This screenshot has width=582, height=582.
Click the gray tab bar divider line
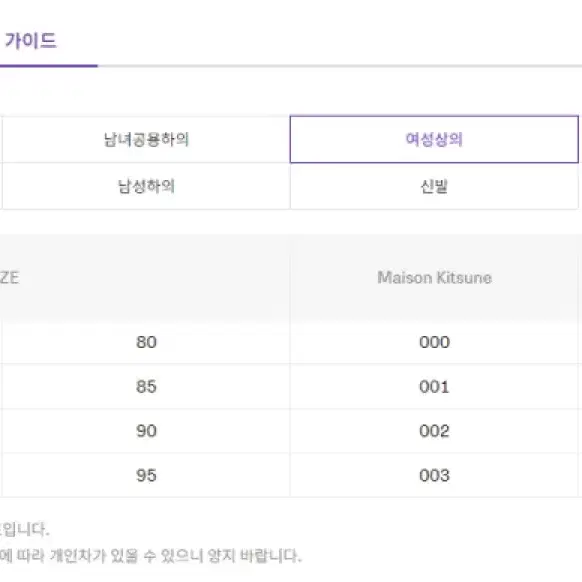pyautogui.click(x=340, y=66)
